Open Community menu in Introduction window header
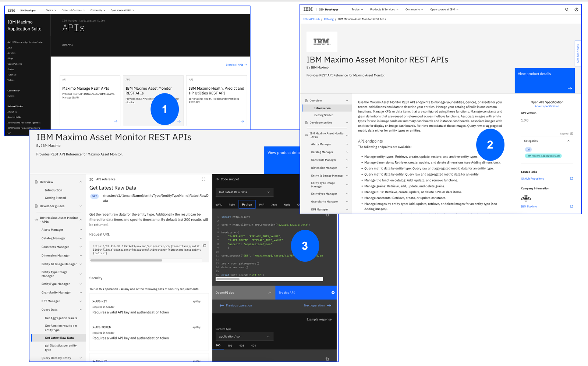The height and width of the screenshot is (366, 588). coord(414,10)
